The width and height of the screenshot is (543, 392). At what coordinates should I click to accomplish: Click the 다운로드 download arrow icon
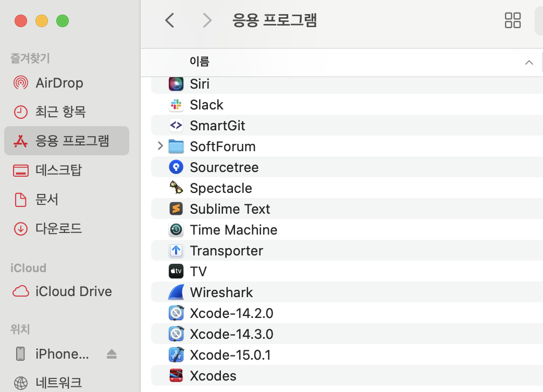pyautogui.click(x=21, y=229)
